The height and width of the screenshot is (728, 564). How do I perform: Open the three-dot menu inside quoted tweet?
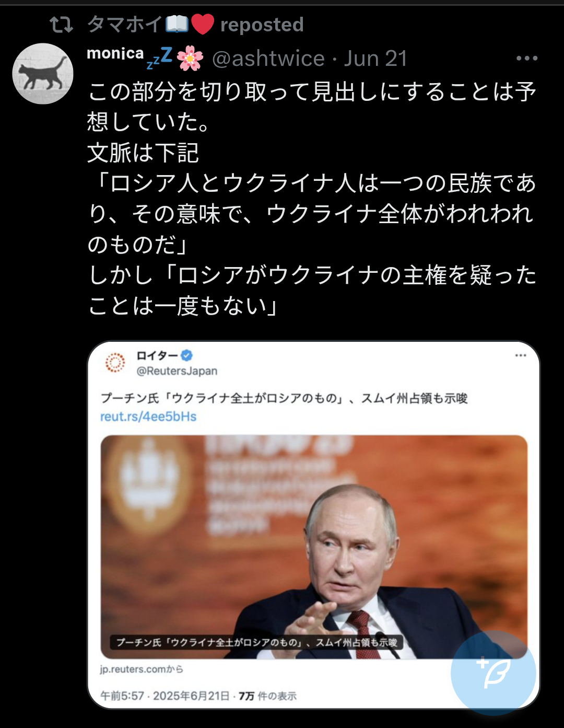click(x=521, y=355)
